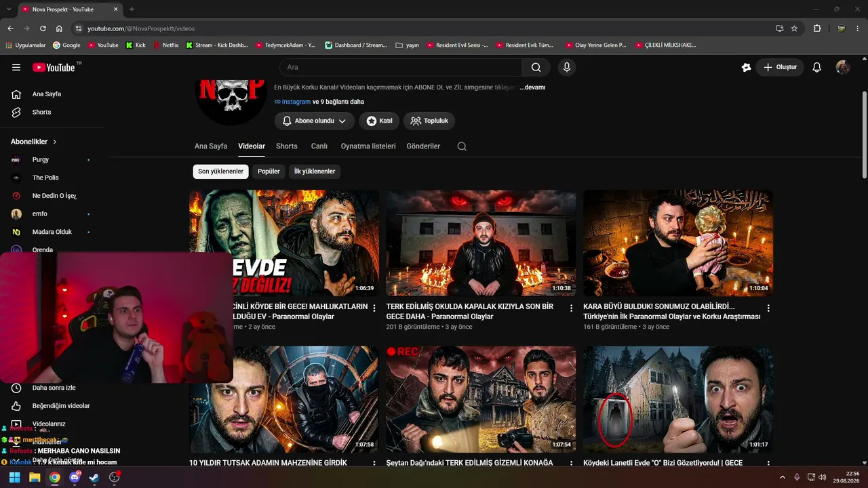Open options for KARA BÜYÜ BULDUK video
Image resolution: width=868 pixels, height=488 pixels.
tap(768, 308)
